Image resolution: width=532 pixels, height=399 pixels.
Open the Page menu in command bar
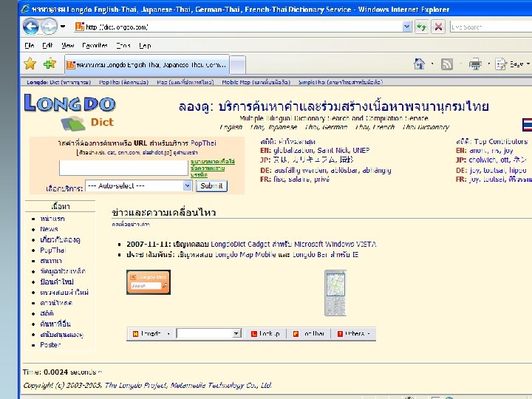(512, 64)
